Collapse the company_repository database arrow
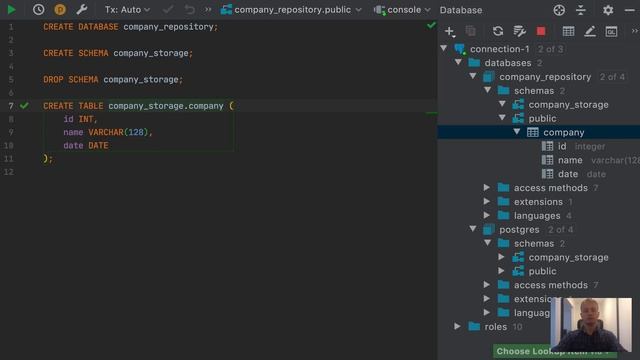This screenshot has width=640, height=360. pyautogui.click(x=473, y=76)
